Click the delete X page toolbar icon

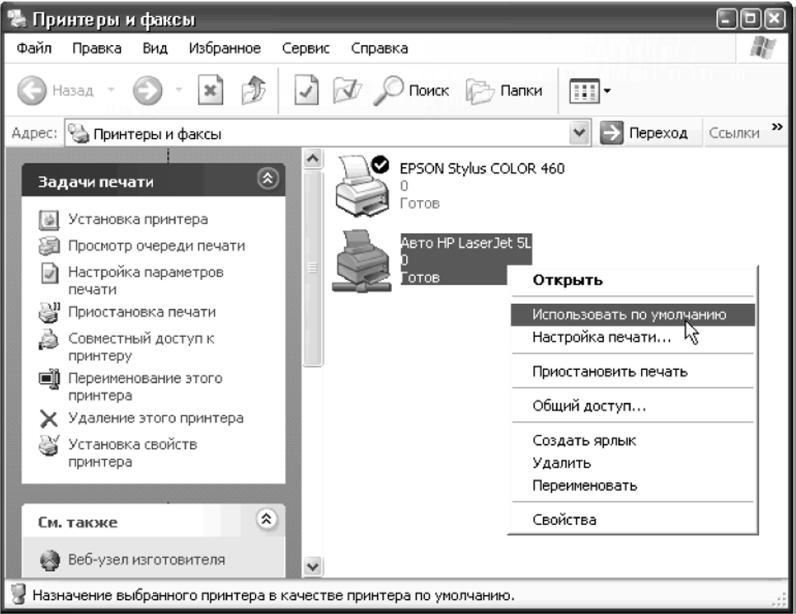(210, 90)
